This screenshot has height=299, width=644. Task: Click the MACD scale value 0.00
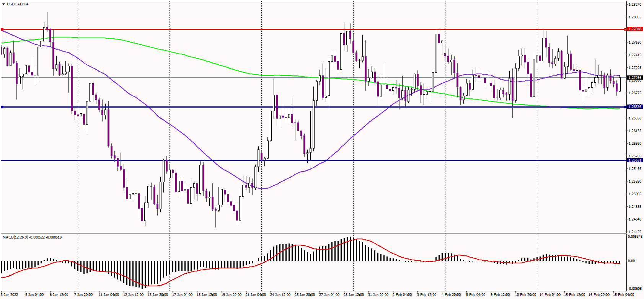[x=631, y=261]
